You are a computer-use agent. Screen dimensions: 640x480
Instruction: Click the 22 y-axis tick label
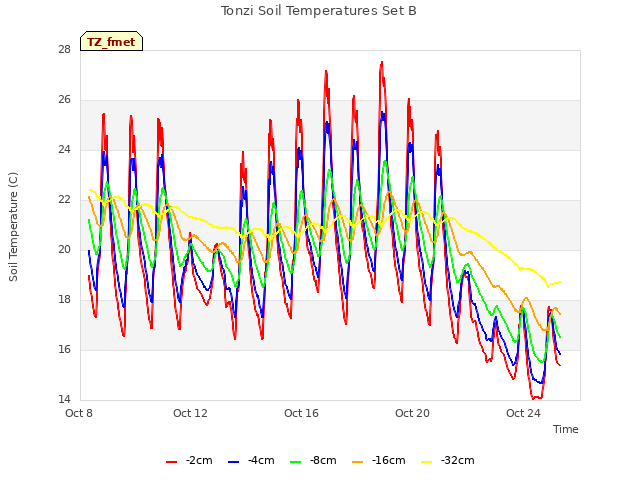point(65,200)
